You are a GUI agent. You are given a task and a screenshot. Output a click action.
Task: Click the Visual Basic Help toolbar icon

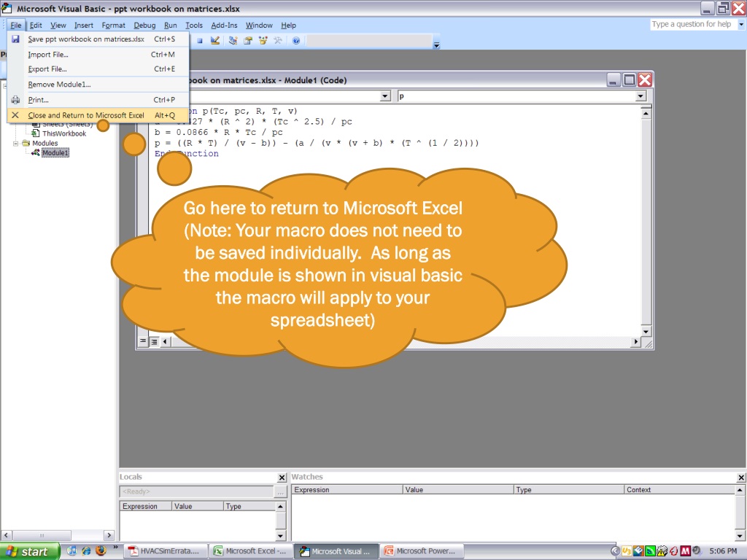[x=296, y=41]
